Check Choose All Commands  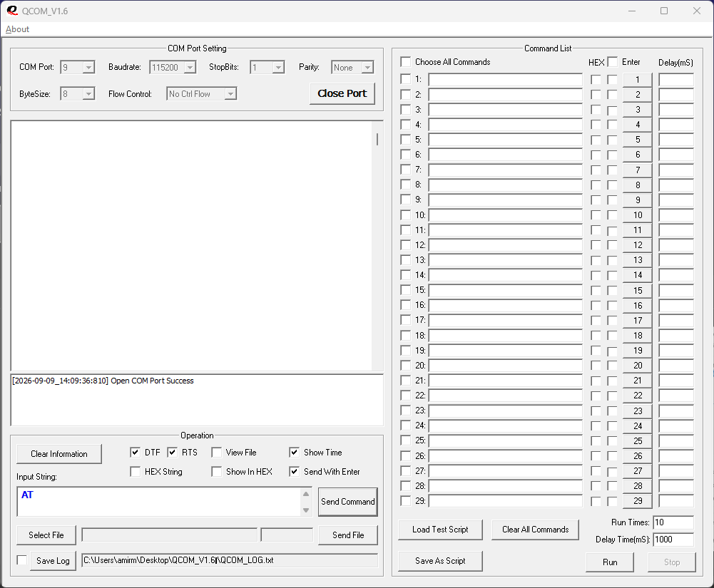[405, 61]
